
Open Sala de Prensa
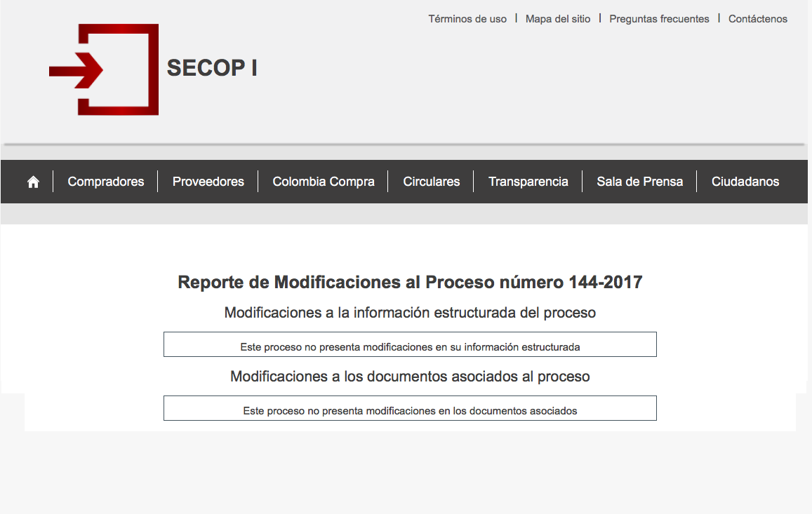coord(639,182)
